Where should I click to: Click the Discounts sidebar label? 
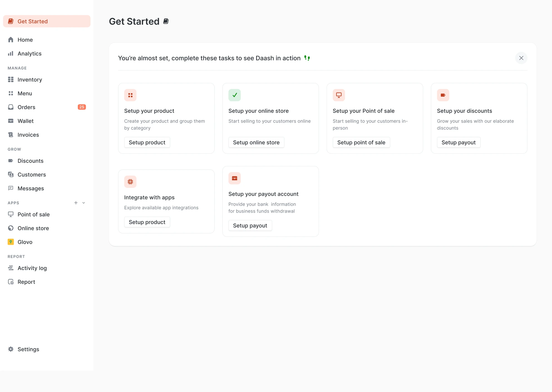tap(31, 161)
